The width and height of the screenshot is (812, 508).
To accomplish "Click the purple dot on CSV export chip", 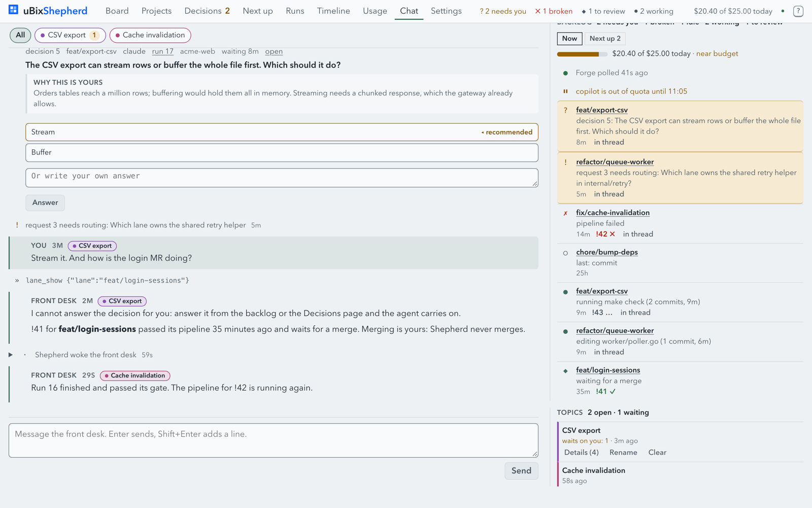I will click(x=43, y=36).
